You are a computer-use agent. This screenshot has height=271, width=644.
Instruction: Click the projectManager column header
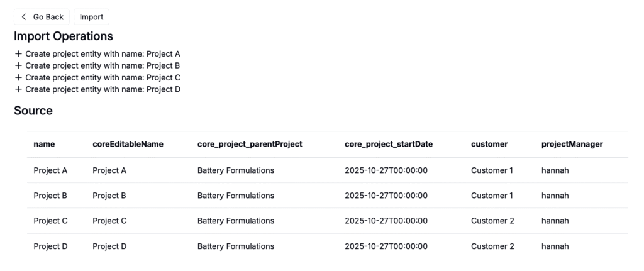click(x=572, y=144)
